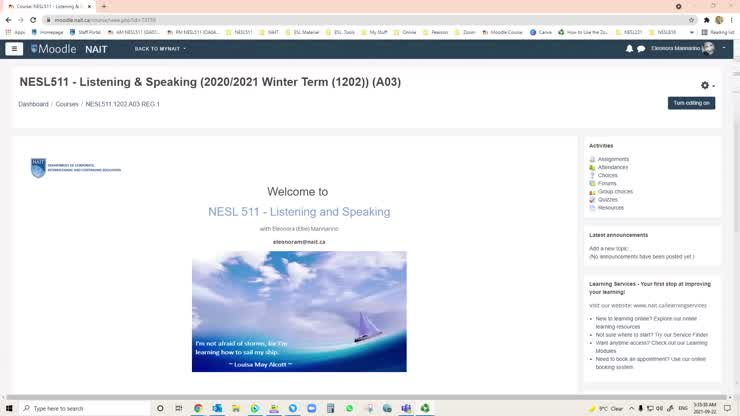Open the Staff Portal bookmark

[x=85, y=32]
